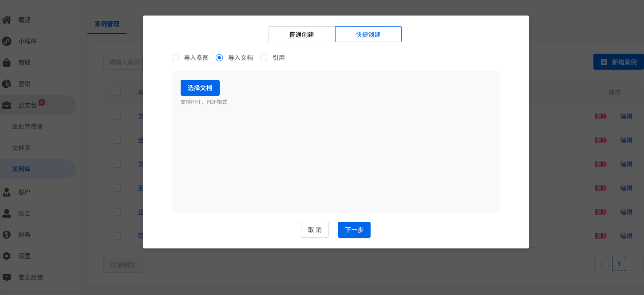Click the case name search input field

123,62
